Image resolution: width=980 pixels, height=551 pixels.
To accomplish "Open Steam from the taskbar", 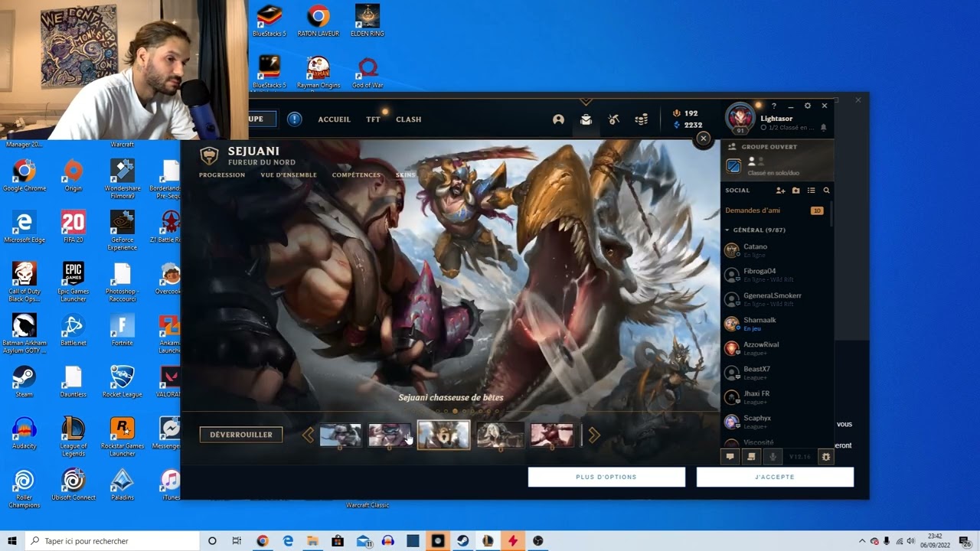I will click(x=462, y=541).
